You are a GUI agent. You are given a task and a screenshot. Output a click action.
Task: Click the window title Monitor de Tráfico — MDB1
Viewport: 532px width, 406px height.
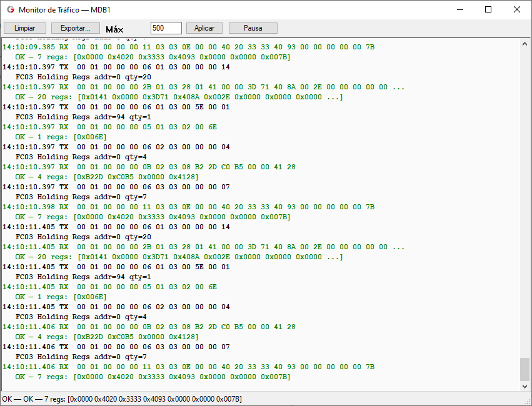click(x=64, y=10)
